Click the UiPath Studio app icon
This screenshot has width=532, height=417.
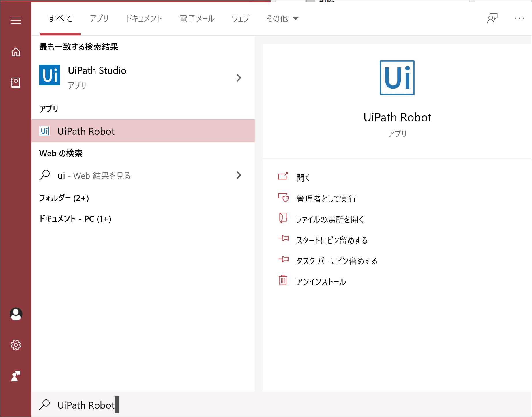50,75
